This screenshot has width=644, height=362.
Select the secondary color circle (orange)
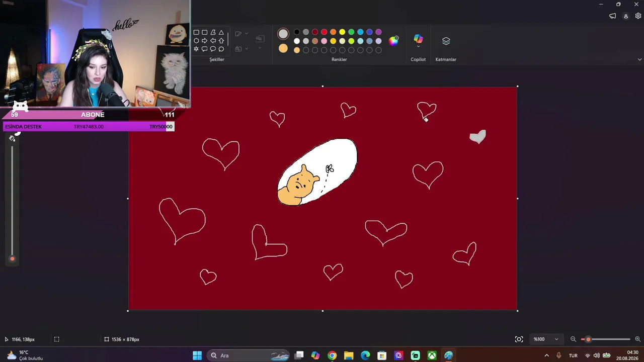(x=283, y=48)
